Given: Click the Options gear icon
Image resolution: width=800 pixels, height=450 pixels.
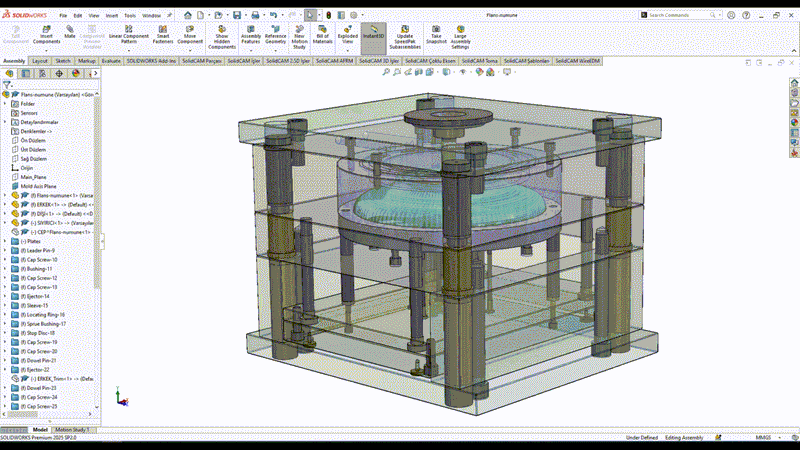Looking at the screenshot, I should (x=354, y=15).
